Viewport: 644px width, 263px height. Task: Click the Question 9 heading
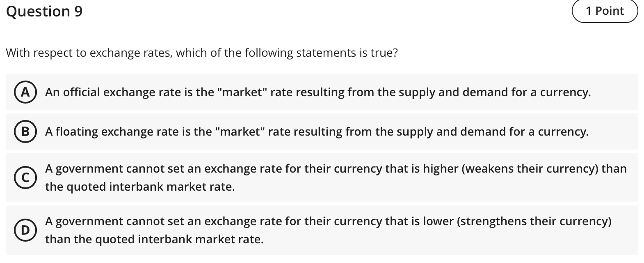[44, 11]
